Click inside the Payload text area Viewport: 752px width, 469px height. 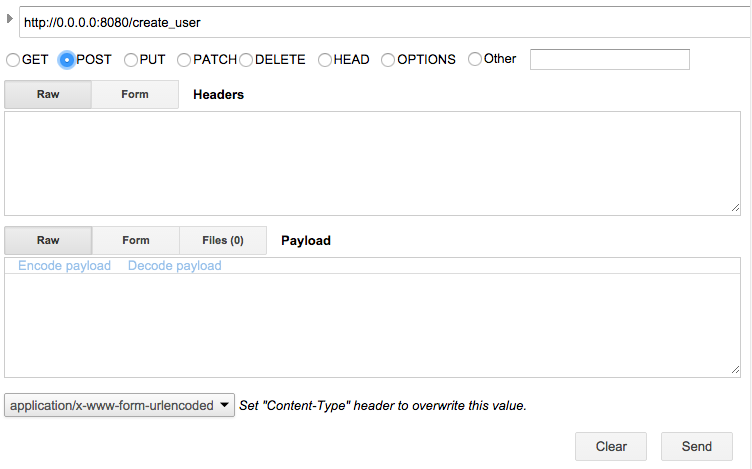click(372, 326)
